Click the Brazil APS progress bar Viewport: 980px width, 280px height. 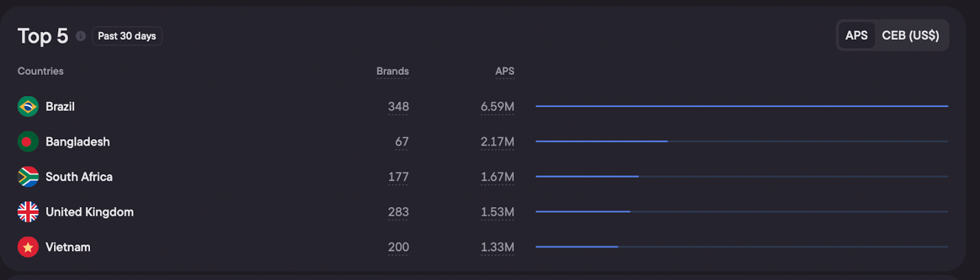click(741, 107)
